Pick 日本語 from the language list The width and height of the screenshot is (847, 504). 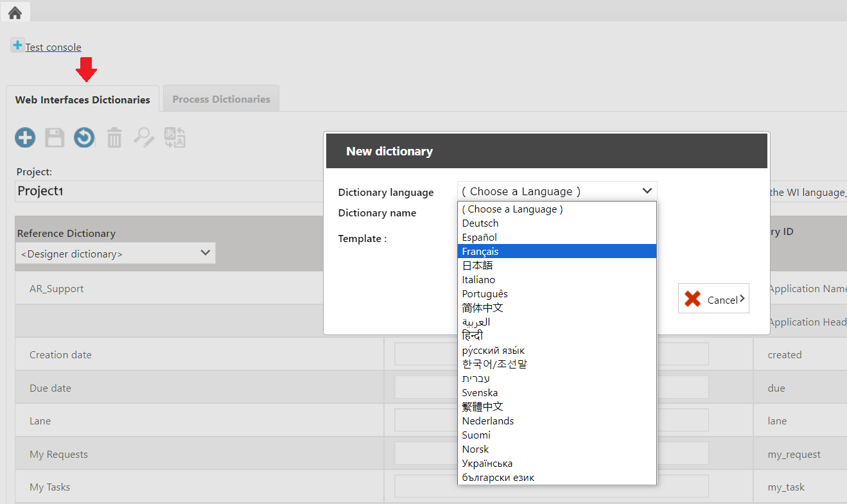click(x=557, y=266)
